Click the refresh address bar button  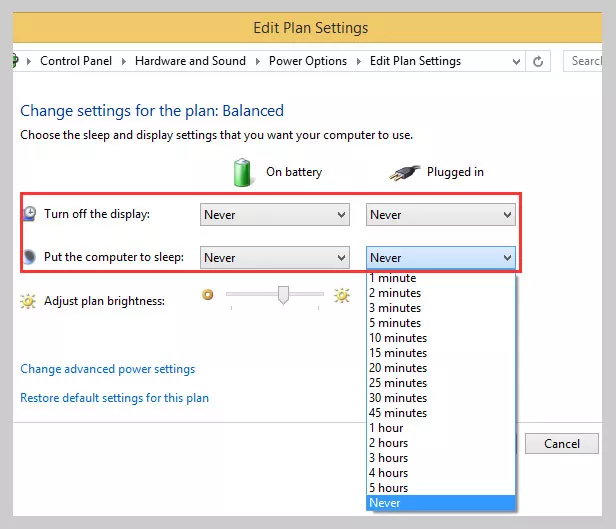[538, 61]
